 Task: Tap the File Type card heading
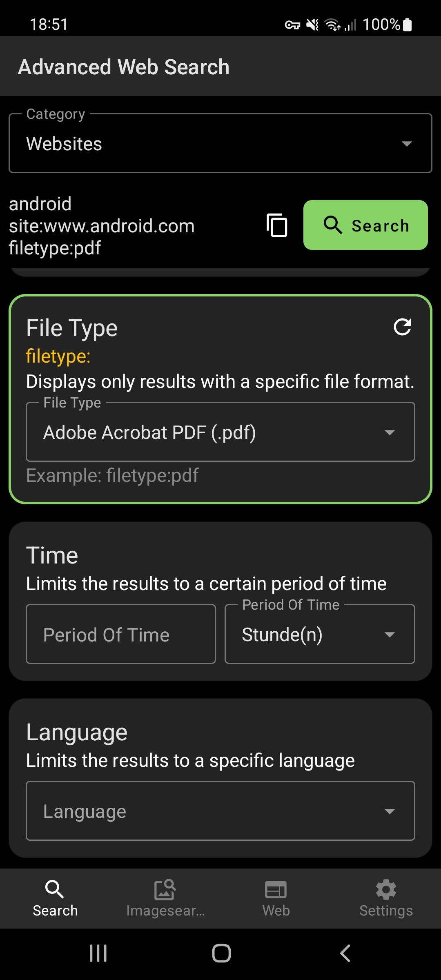coord(72,328)
